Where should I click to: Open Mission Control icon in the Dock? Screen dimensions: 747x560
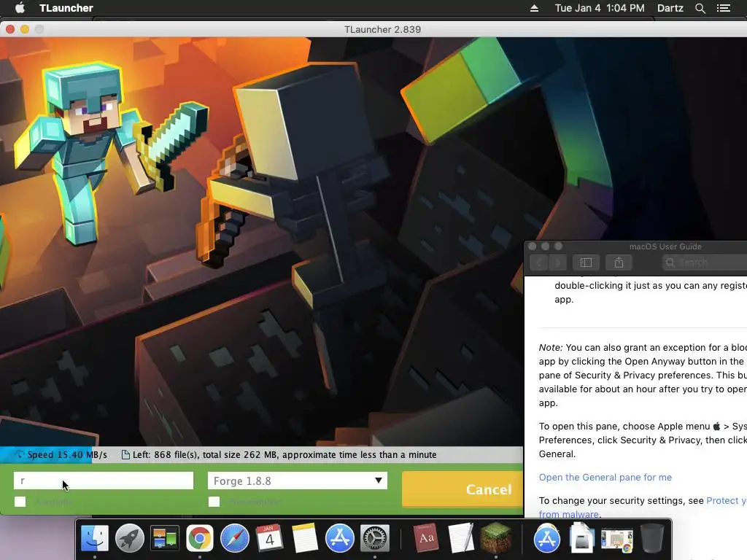164,538
